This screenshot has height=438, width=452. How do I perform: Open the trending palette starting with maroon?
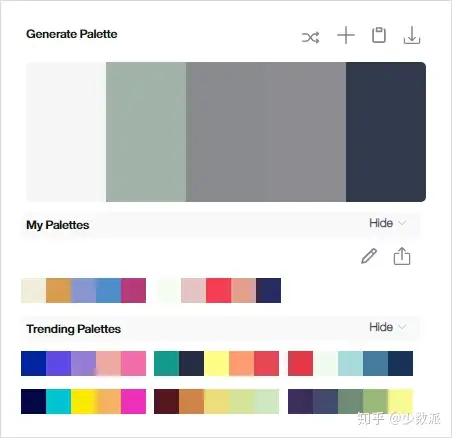216,401
